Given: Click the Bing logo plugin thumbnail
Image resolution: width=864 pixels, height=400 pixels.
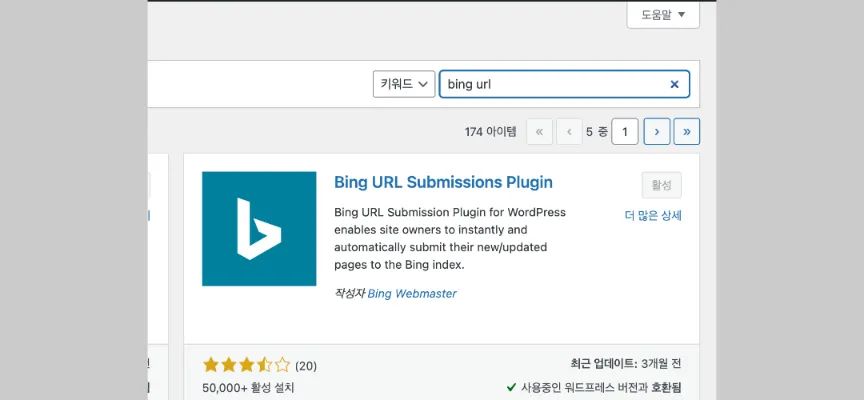Looking at the screenshot, I should coord(259,229).
